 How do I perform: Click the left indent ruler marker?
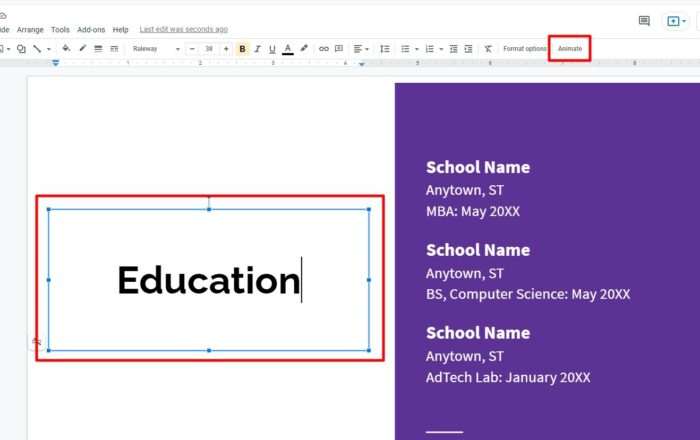[55, 63]
